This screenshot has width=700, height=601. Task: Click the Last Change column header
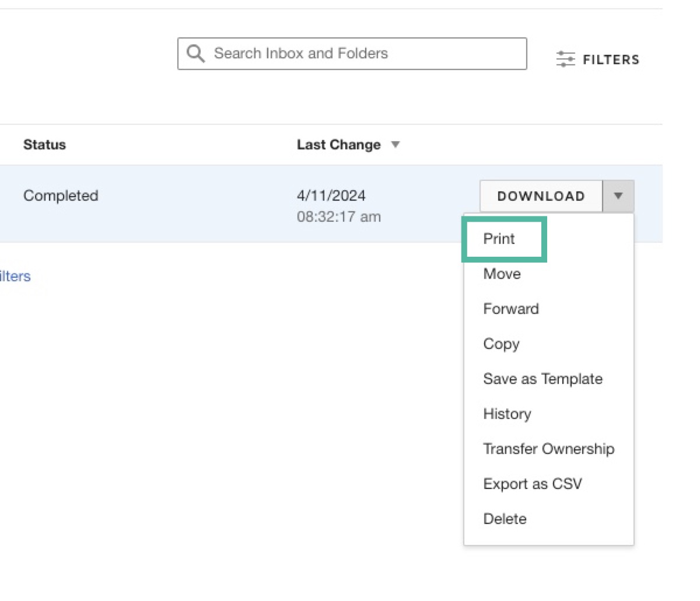(x=338, y=145)
